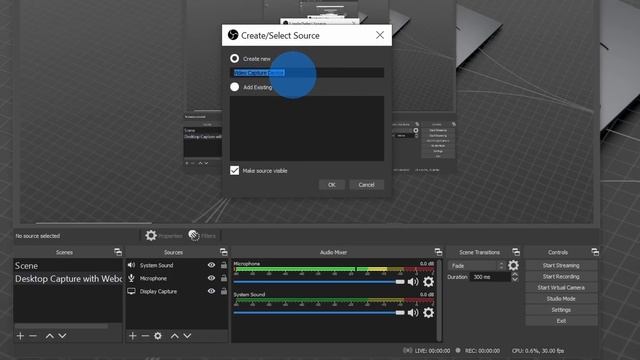Increase transition Duration with up arrow
Image resolution: width=640 pixels, height=360 pixels.
[515, 274]
